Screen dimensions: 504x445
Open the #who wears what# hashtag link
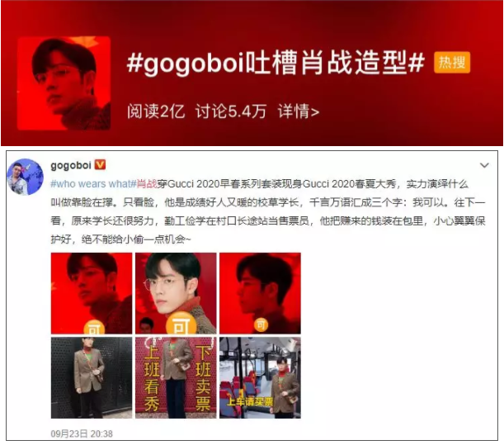point(93,184)
